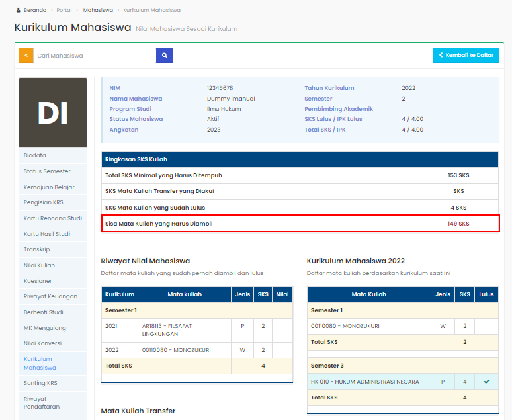Open Mahasiswa breadcrumb link
Image resolution: width=512 pixels, height=420 pixels.
click(98, 10)
